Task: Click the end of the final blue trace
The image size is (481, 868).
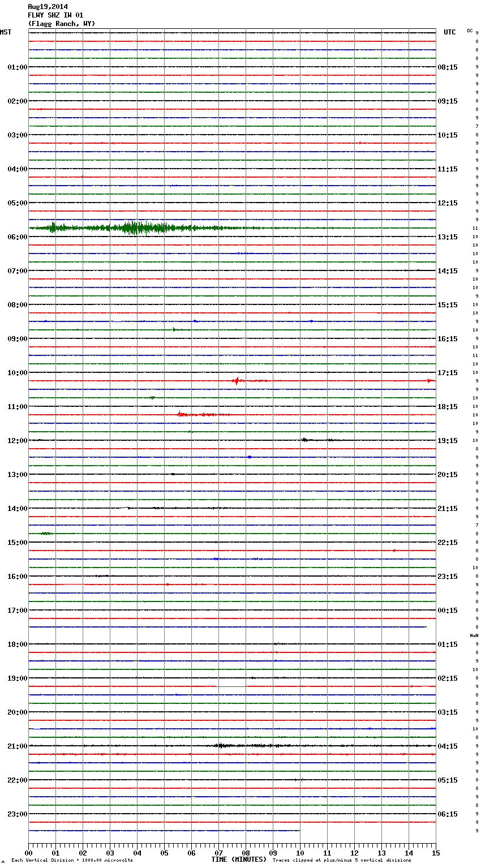Action: (x=299, y=831)
